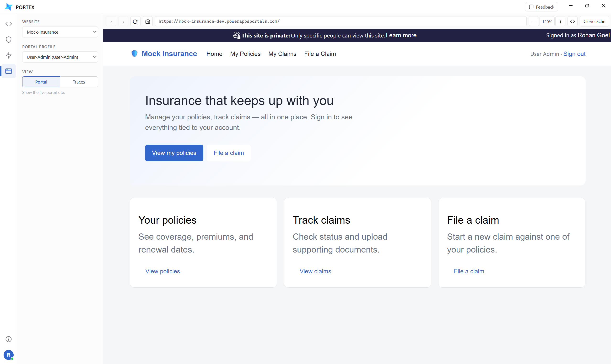Screen dimensions: 611x364
Task: Click the Feedback button
Action: coord(541,7)
